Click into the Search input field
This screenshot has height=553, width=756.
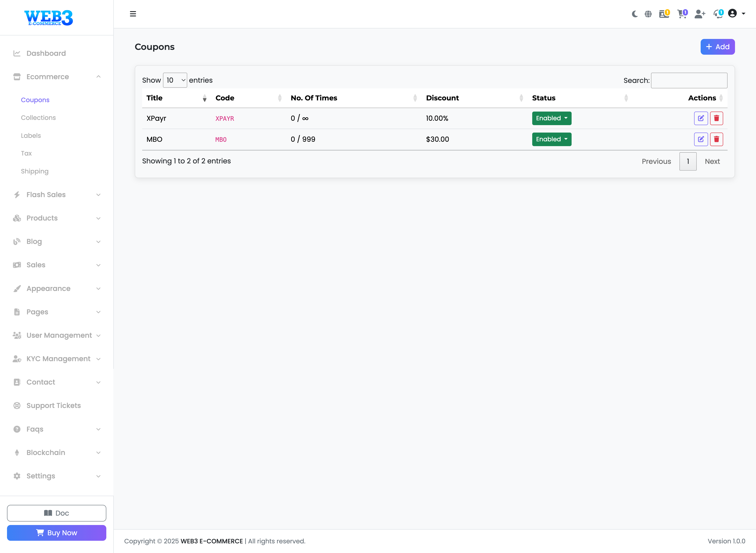click(x=689, y=81)
